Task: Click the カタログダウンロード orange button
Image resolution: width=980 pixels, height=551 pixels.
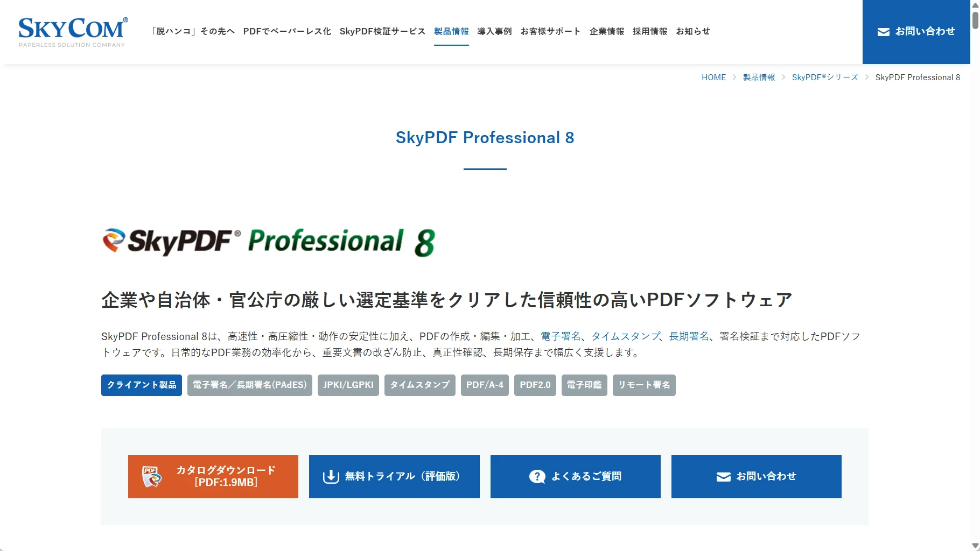Action: click(213, 477)
